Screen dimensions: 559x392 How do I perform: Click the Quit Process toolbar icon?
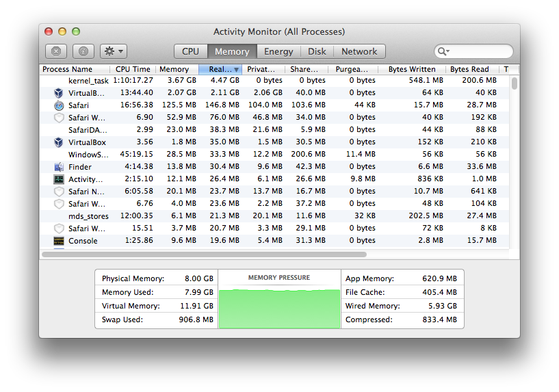pyautogui.click(x=56, y=51)
